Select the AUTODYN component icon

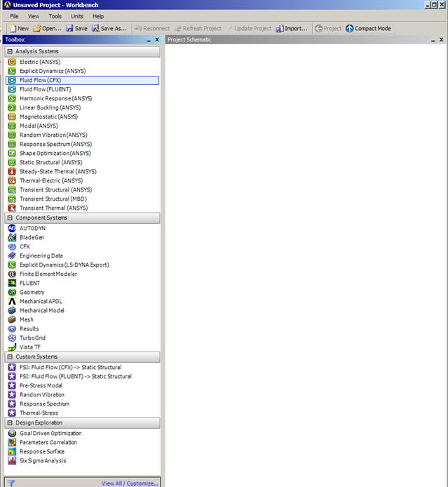click(x=12, y=228)
